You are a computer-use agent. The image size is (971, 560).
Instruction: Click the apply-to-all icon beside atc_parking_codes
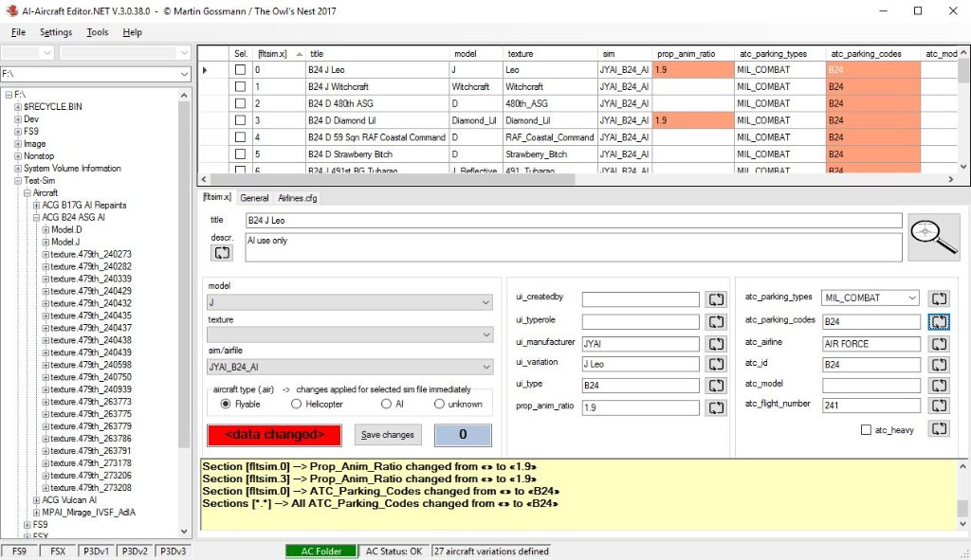coord(938,321)
